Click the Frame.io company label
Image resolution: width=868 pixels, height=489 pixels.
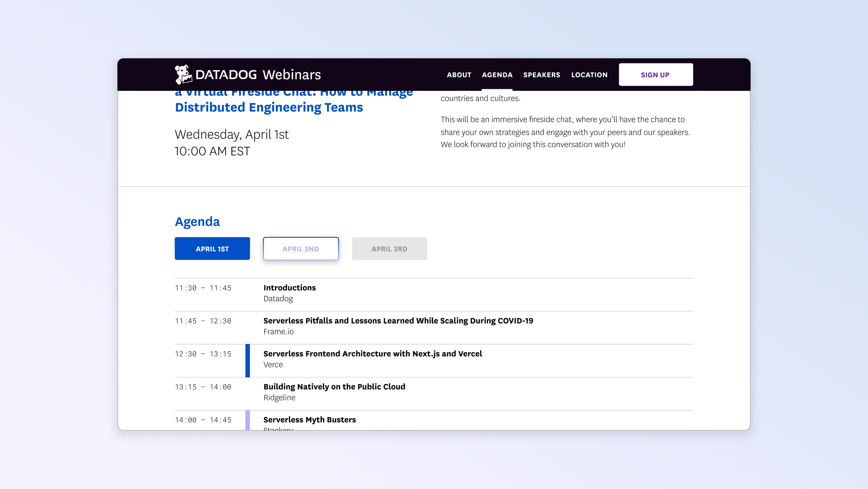tap(279, 332)
